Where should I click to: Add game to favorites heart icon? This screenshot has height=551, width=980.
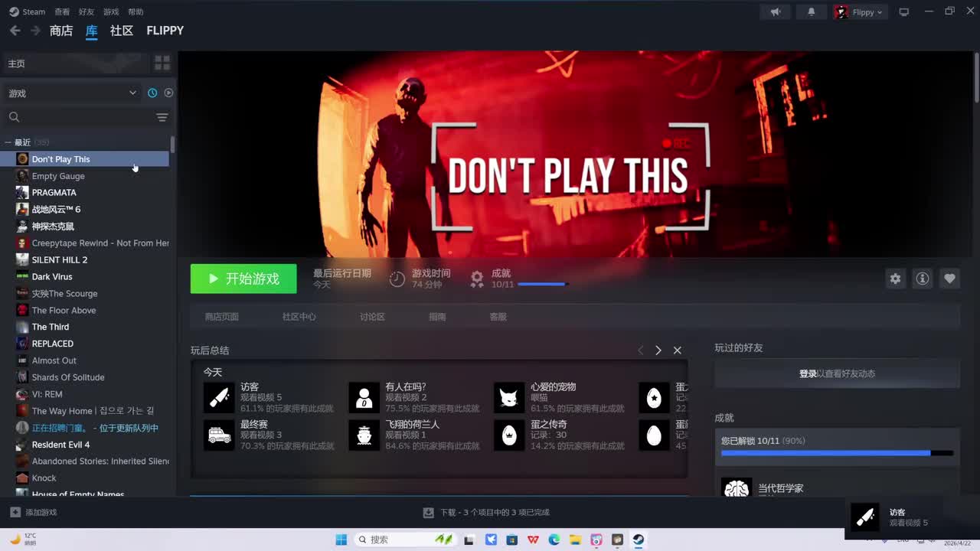[950, 279]
